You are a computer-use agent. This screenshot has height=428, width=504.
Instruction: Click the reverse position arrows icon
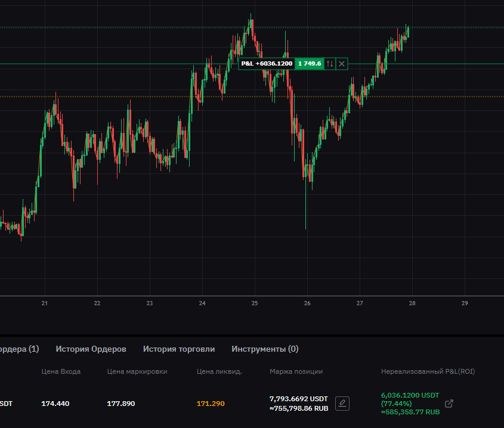[330, 64]
